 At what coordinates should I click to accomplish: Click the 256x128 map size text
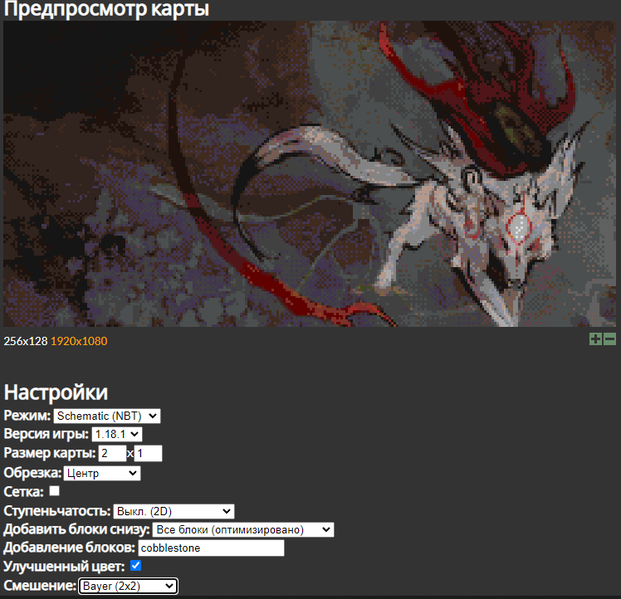tap(25, 341)
